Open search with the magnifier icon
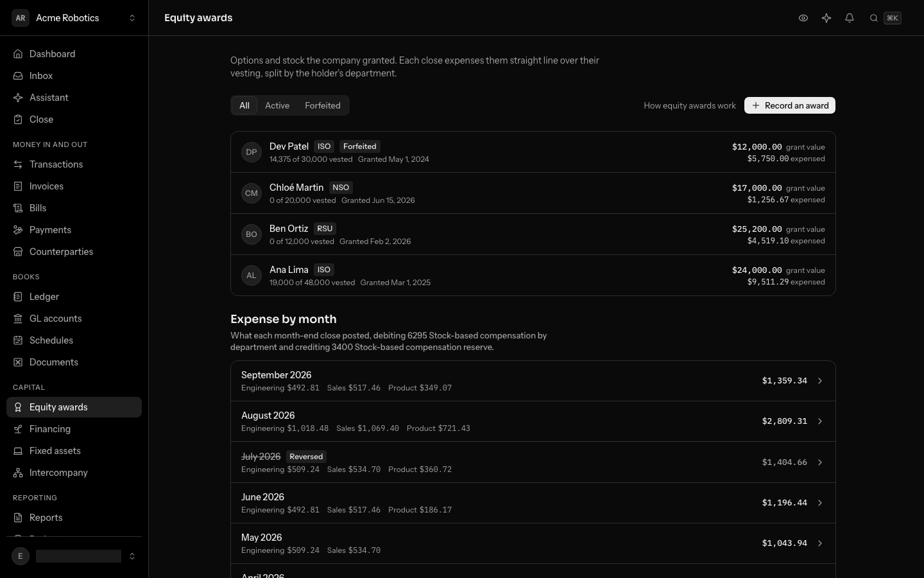The width and height of the screenshot is (924, 578). [x=874, y=18]
